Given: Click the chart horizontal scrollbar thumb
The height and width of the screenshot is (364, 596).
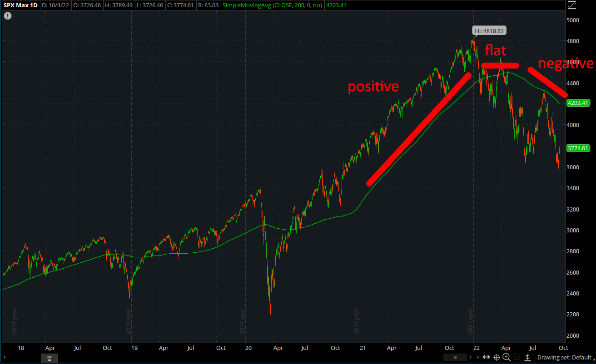Looking at the screenshot, I should pyautogui.click(x=455, y=357).
